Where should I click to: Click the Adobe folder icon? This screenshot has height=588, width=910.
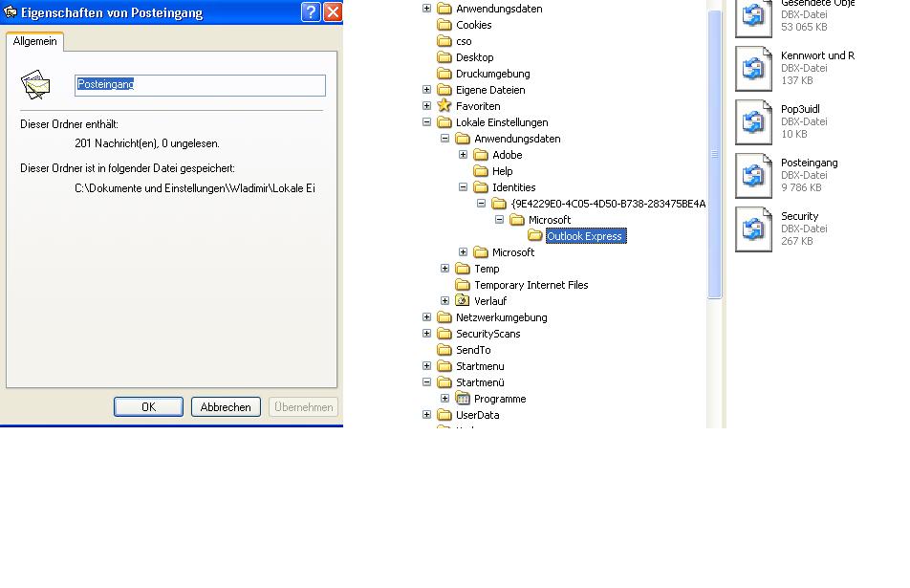click(x=481, y=154)
